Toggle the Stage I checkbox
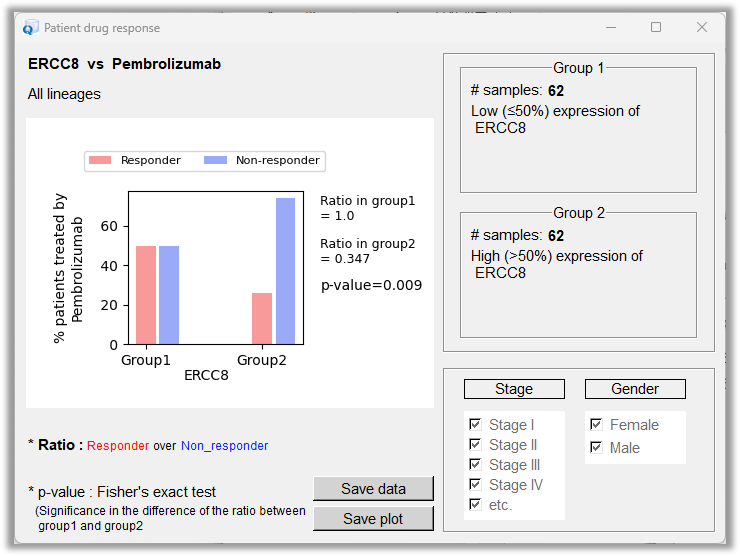This screenshot has width=740, height=556. tap(475, 424)
